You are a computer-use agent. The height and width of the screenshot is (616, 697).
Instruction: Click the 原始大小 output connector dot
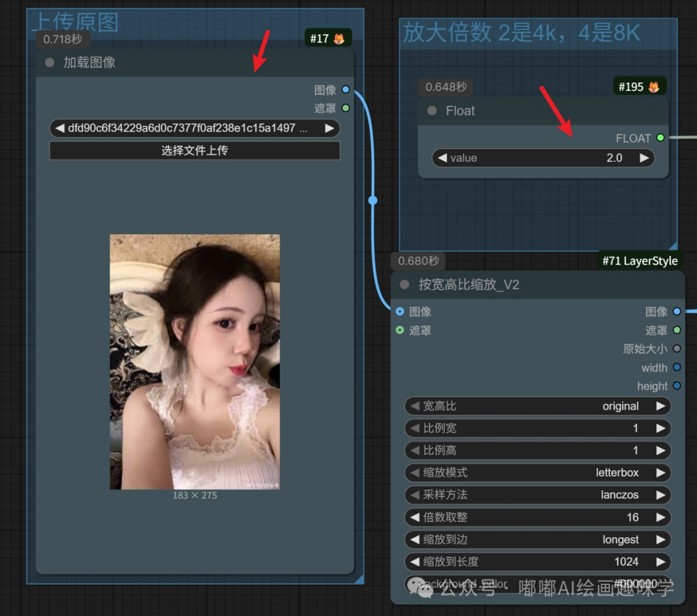[676, 349]
